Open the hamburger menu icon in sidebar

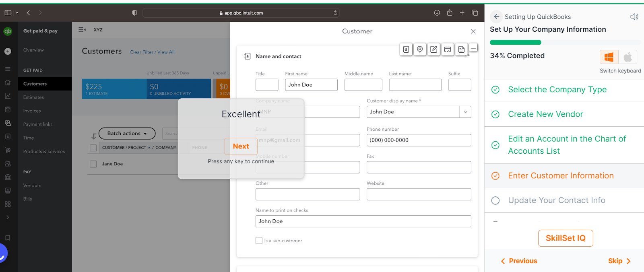click(x=8, y=69)
